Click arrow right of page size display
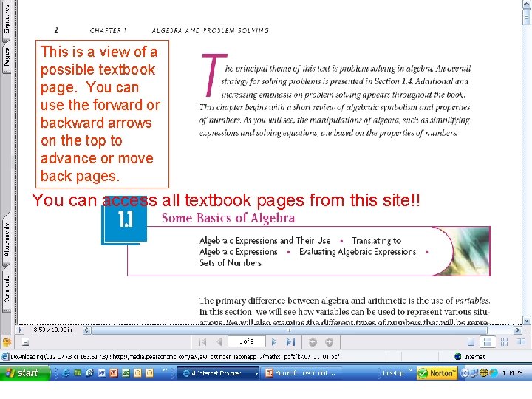Screen dimensions: 532x399 pyautogui.click(x=87, y=330)
